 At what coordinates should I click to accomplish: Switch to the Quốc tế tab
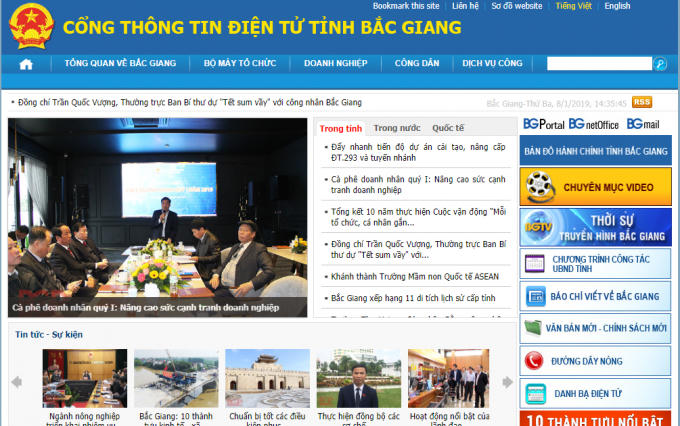tap(448, 128)
